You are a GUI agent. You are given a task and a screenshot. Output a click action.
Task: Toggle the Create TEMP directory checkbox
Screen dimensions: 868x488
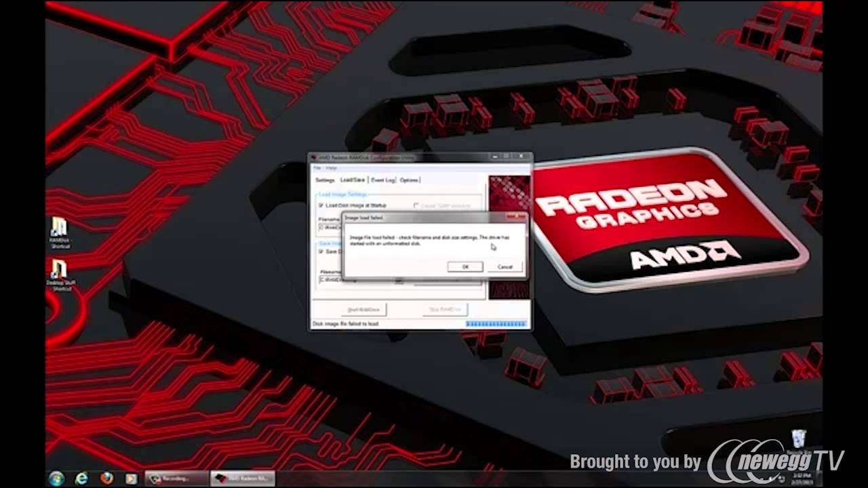pyautogui.click(x=416, y=205)
